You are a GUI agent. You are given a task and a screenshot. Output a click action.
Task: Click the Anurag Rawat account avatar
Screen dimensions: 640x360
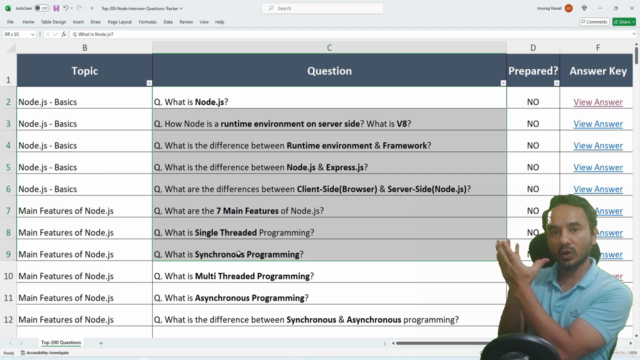[569, 8]
